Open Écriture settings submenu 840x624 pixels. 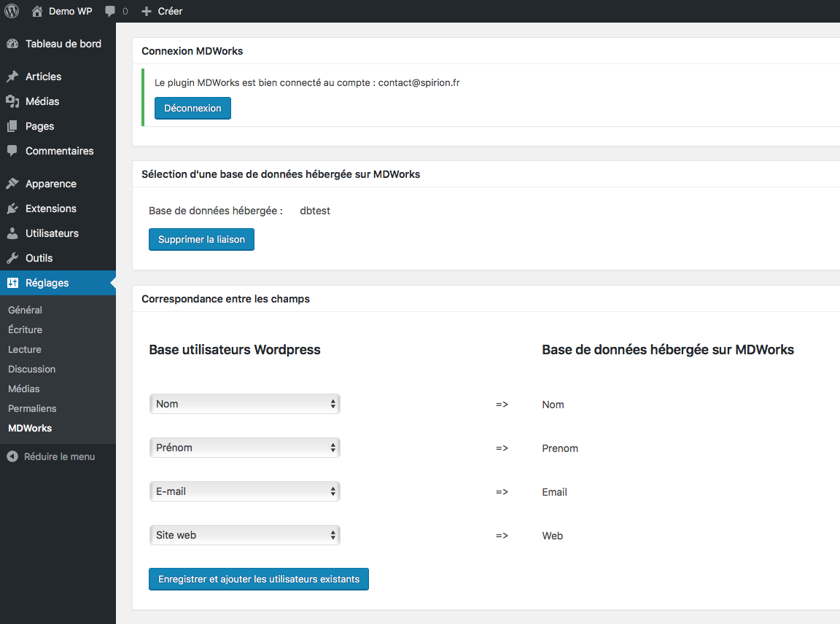pyautogui.click(x=26, y=329)
